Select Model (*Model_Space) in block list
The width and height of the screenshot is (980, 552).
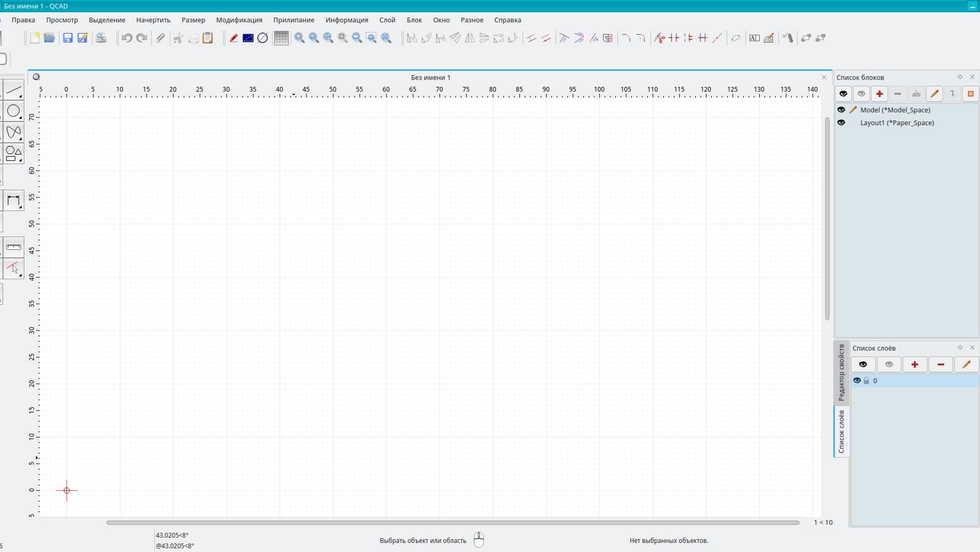point(895,110)
